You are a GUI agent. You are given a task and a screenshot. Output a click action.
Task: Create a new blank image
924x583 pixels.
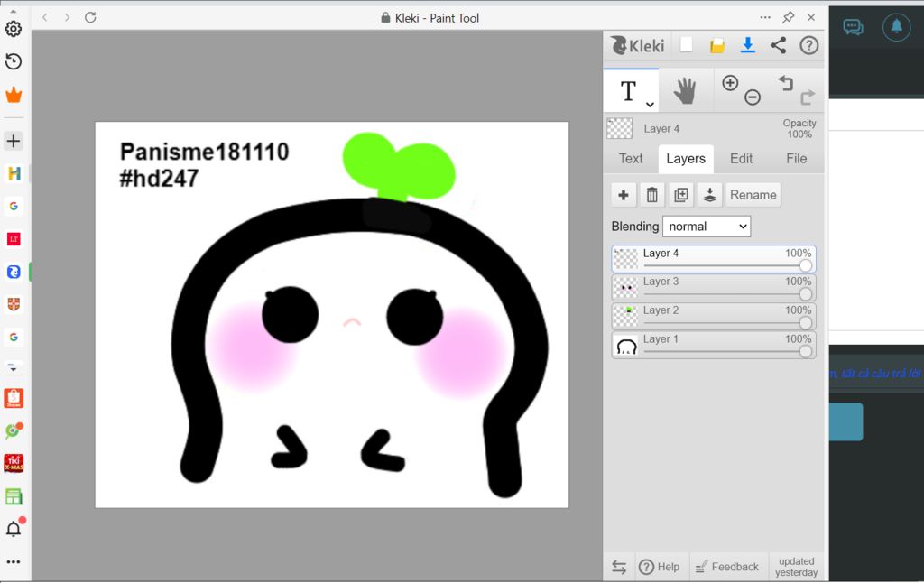[687, 45]
